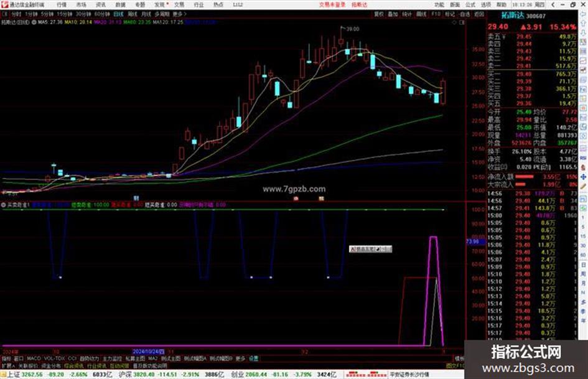Click the 复权 toolbar button
This screenshot has width=588, height=379.
(379, 14)
